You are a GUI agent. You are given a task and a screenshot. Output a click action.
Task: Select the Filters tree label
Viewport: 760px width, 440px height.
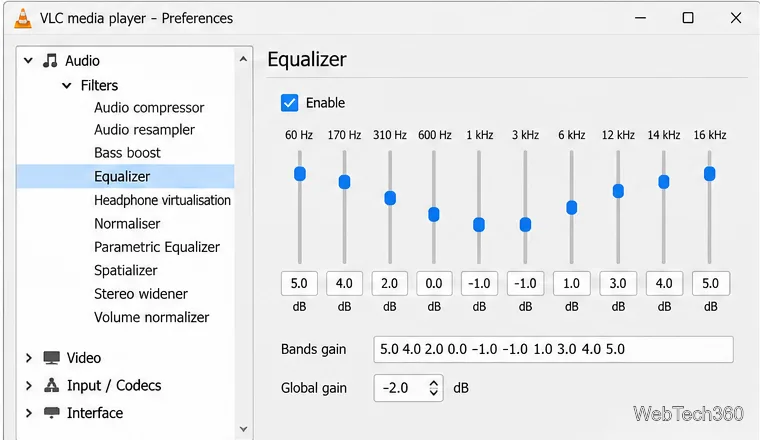[x=99, y=85]
